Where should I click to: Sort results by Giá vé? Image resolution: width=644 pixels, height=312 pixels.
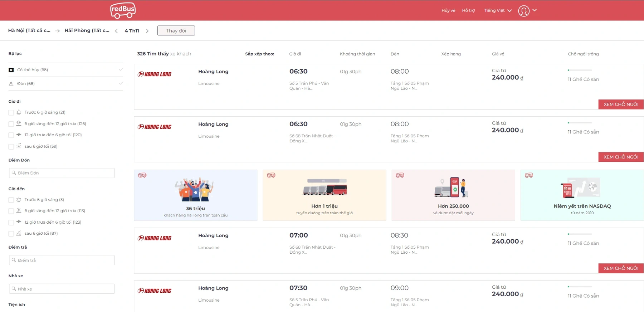pos(498,54)
